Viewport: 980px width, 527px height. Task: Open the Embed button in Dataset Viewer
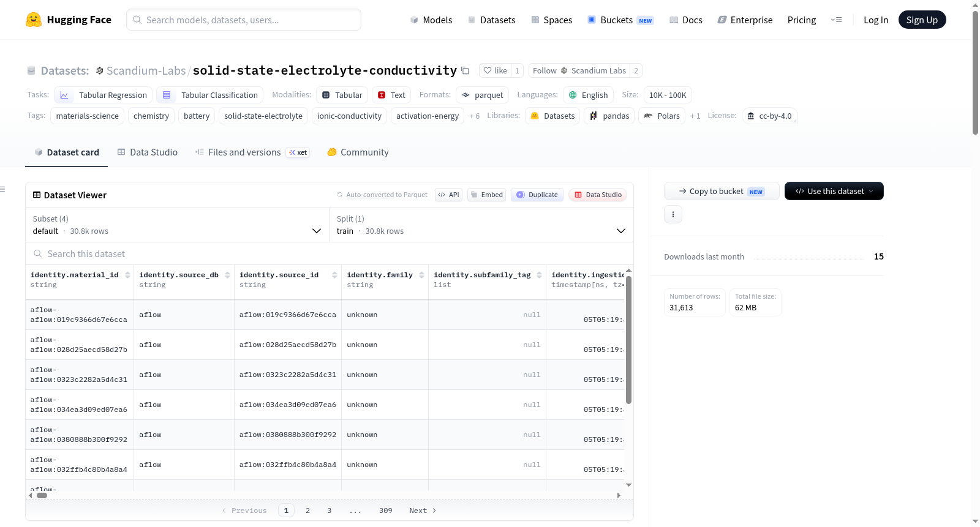click(x=487, y=195)
